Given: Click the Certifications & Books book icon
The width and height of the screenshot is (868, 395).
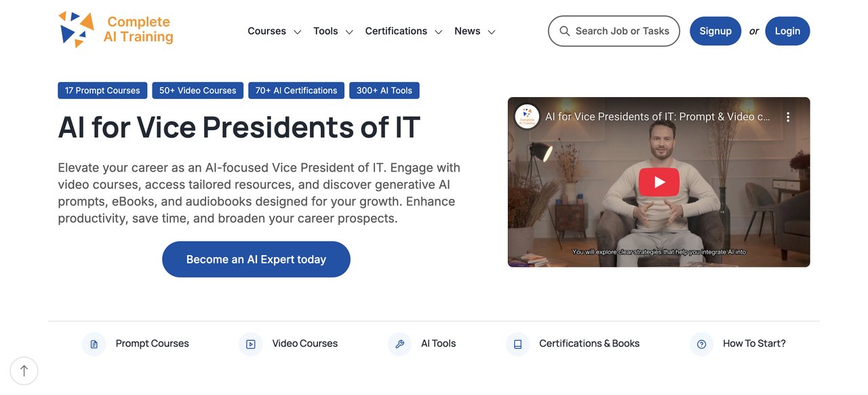Looking at the screenshot, I should [x=517, y=344].
